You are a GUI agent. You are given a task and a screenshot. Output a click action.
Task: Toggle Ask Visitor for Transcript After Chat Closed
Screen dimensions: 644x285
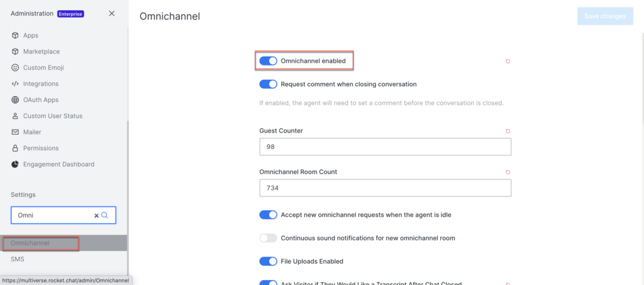[x=268, y=283]
